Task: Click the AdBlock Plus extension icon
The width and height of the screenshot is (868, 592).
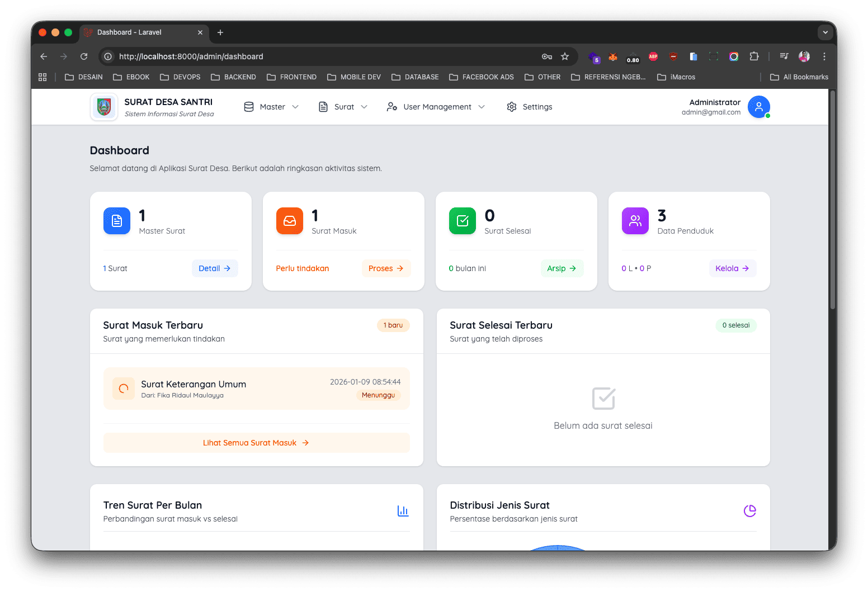Action: point(653,56)
